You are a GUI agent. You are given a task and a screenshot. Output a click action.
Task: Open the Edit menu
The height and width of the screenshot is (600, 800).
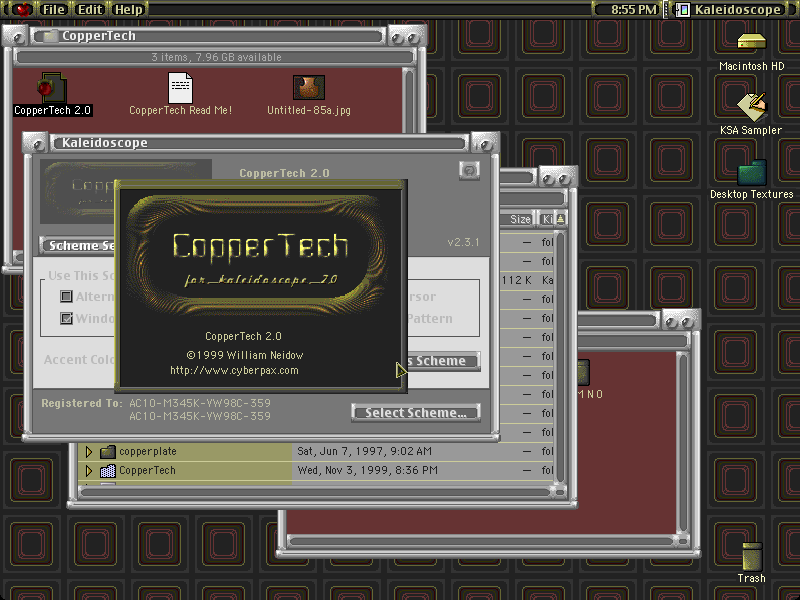point(90,9)
